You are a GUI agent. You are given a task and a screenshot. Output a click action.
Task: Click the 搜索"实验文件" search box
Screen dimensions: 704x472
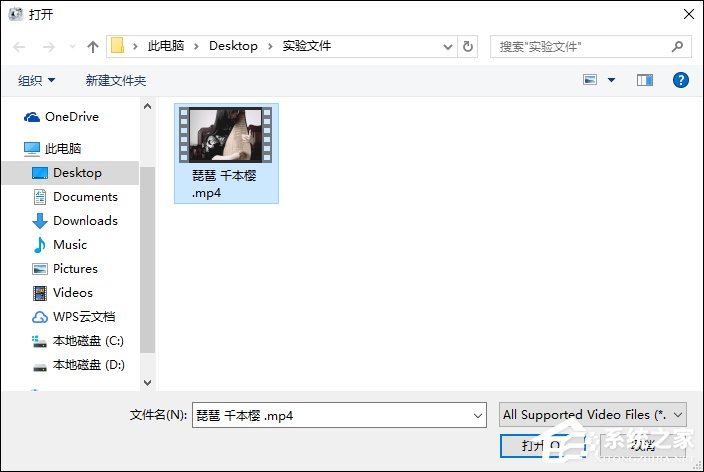click(590, 46)
